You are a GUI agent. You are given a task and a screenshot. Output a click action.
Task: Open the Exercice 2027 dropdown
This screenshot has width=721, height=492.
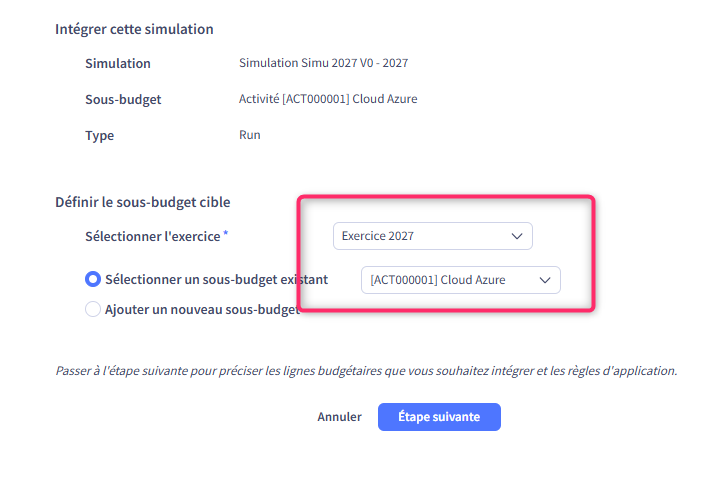tap(420, 236)
